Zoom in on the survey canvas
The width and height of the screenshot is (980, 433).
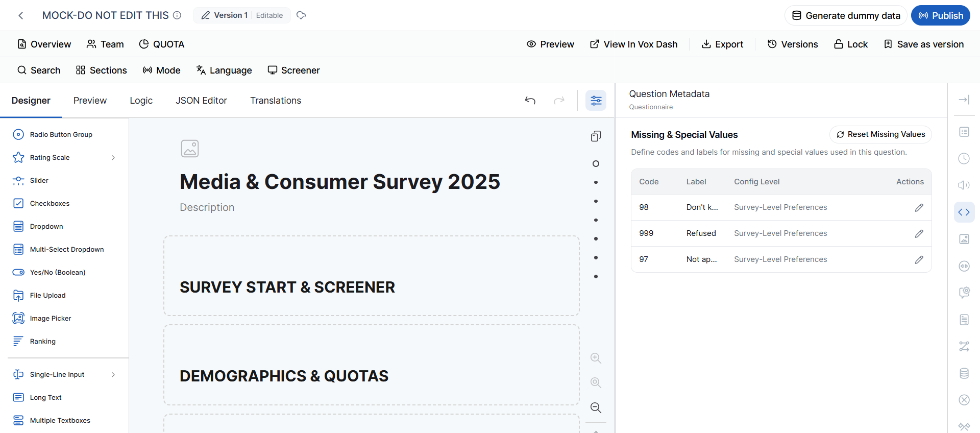(596, 358)
